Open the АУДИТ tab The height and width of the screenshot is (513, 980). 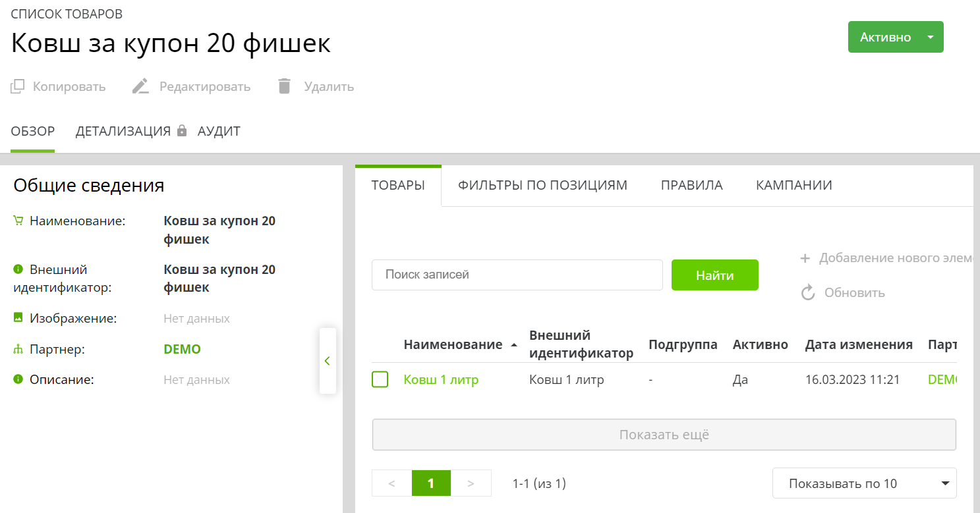click(x=219, y=131)
